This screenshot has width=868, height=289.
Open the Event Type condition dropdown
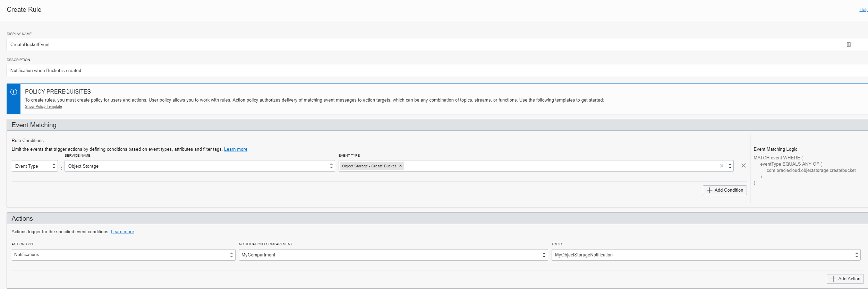click(x=35, y=166)
